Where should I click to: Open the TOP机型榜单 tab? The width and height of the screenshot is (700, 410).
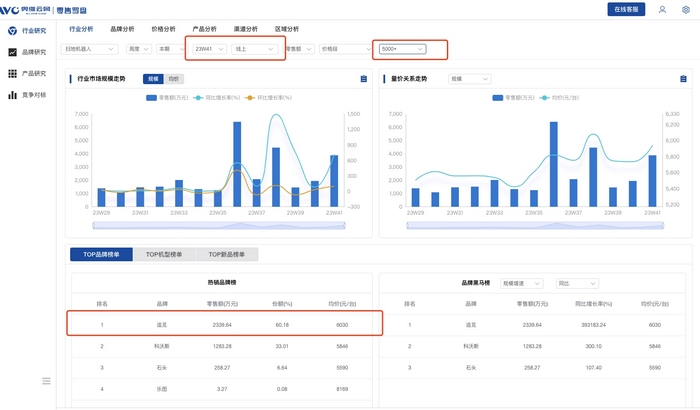point(164,254)
